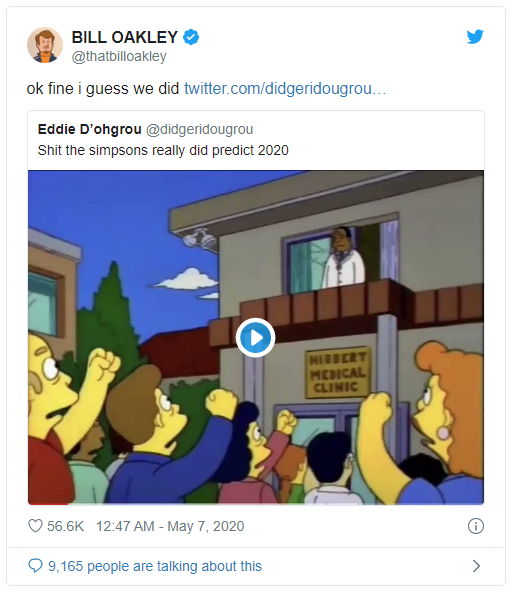
Task: Open Bill Oakley's profile avatar
Action: click(45, 45)
